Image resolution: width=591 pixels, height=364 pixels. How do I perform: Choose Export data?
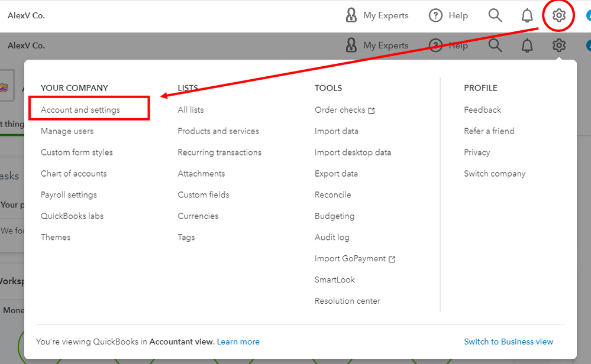[336, 174]
